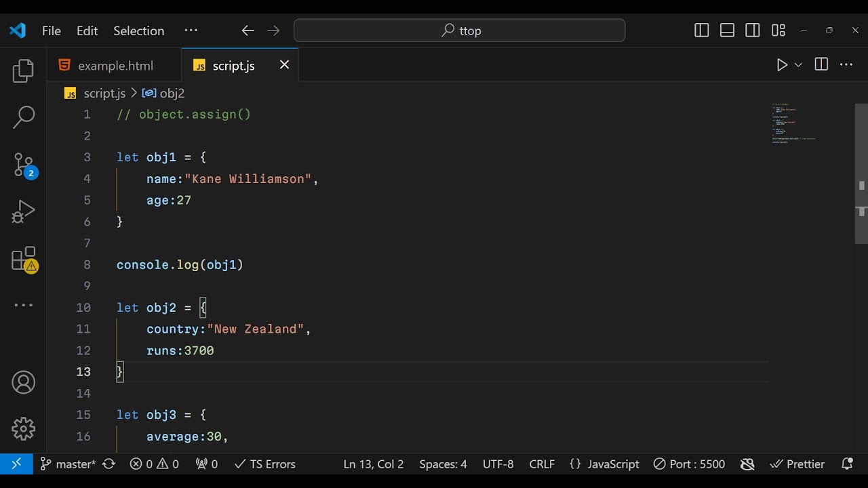
Task: Synchronize changes icon in status bar
Action: coord(109,464)
